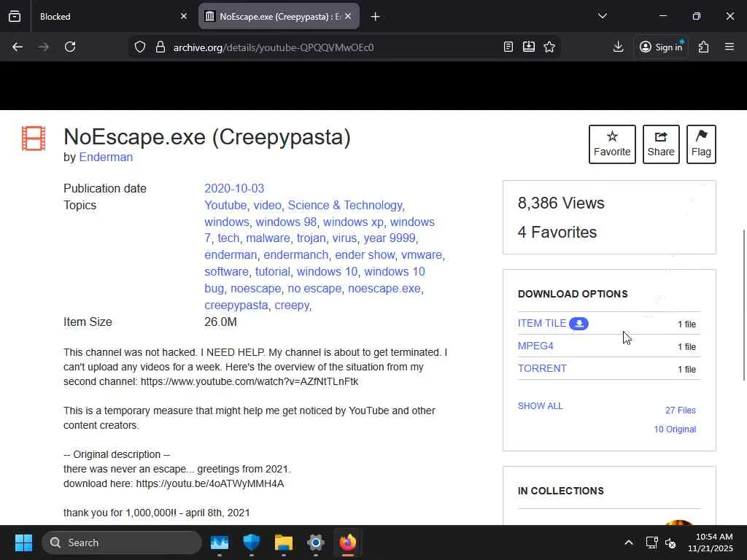Open the malware topic link
The width and height of the screenshot is (747, 560).
(268, 238)
